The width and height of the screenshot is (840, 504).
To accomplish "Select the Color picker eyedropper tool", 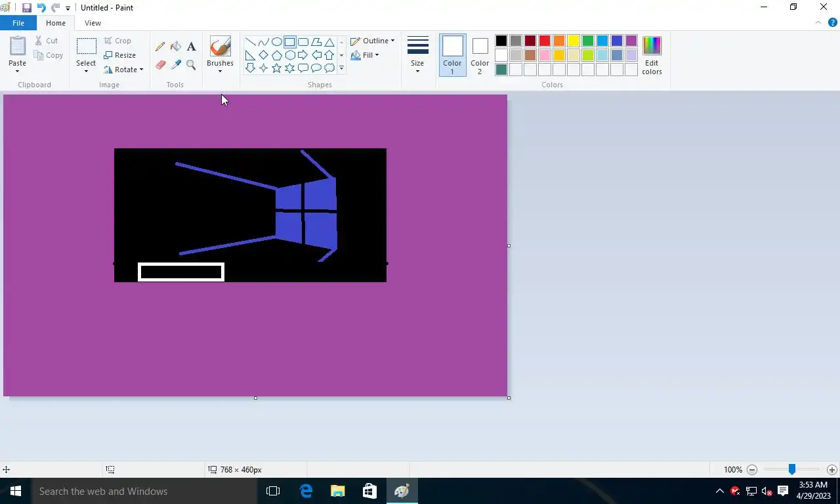I will tap(176, 64).
